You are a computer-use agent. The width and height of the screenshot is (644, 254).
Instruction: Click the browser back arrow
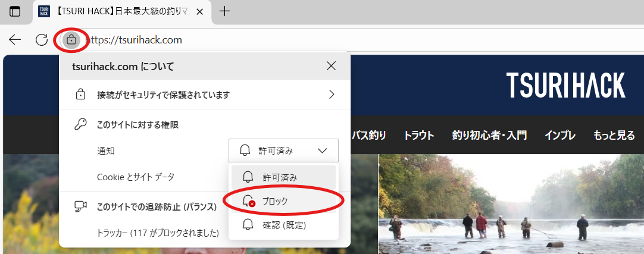[15, 40]
